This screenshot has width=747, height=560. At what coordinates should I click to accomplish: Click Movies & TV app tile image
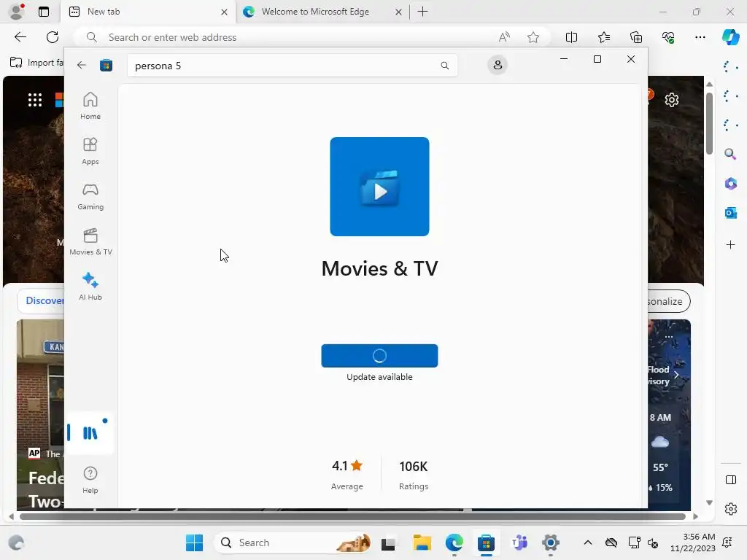click(379, 186)
